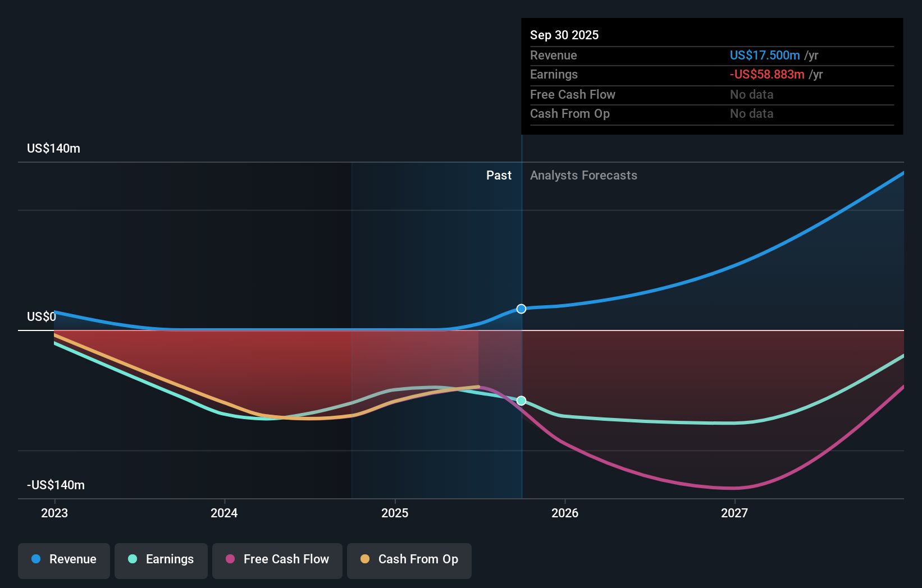Click the -US$58.883m earnings figure

pyautogui.click(x=766, y=74)
